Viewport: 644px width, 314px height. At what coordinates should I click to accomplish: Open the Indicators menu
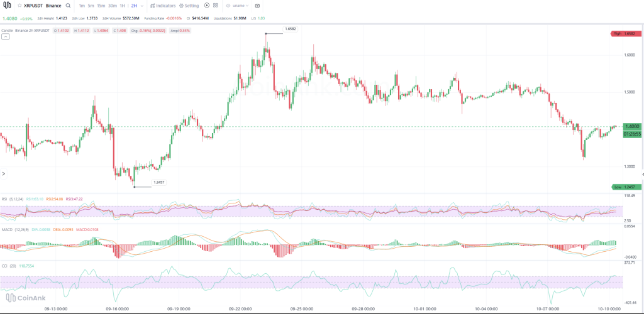click(163, 6)
